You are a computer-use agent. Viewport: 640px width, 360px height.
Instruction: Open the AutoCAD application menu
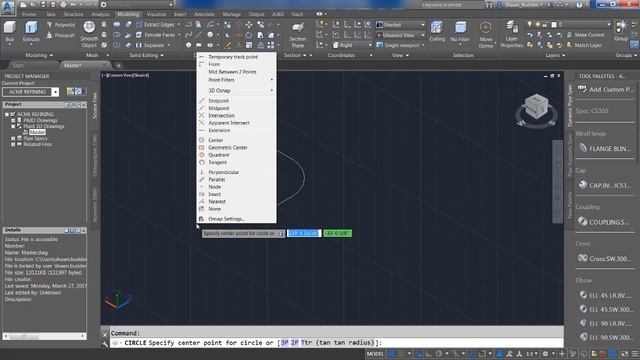tap(8, 7)
